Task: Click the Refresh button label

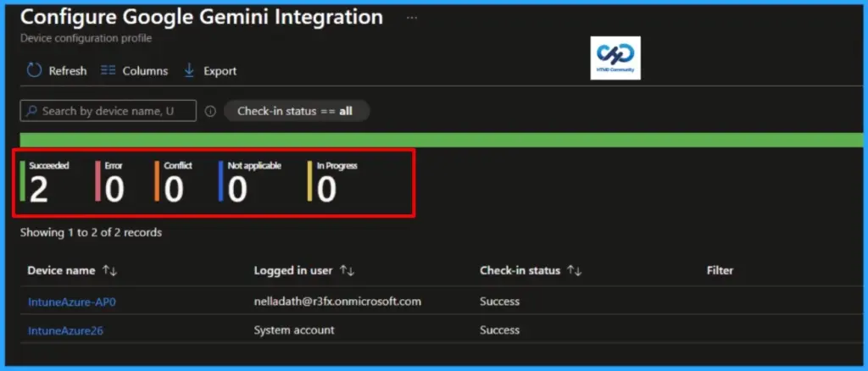Action: (x=68, y=71)
